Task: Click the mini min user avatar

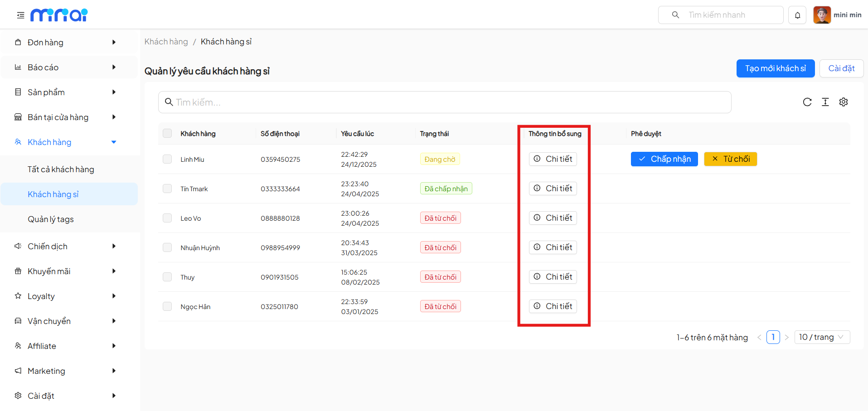Action: (822, 15)
